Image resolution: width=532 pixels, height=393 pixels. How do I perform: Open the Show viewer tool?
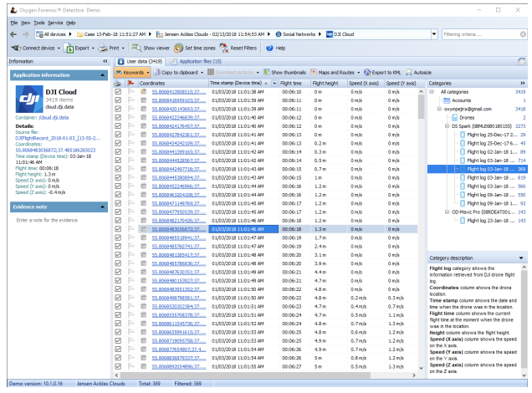[151, 48]
